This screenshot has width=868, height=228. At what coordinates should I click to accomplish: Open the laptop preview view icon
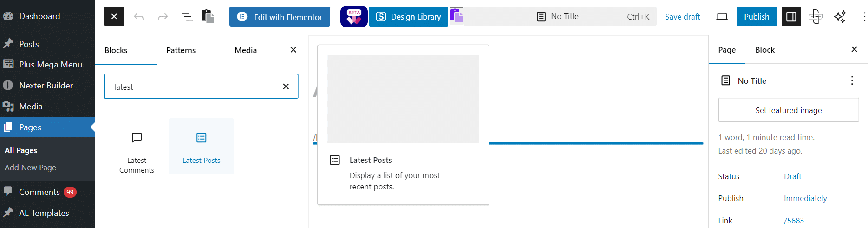tap(722, 17)
